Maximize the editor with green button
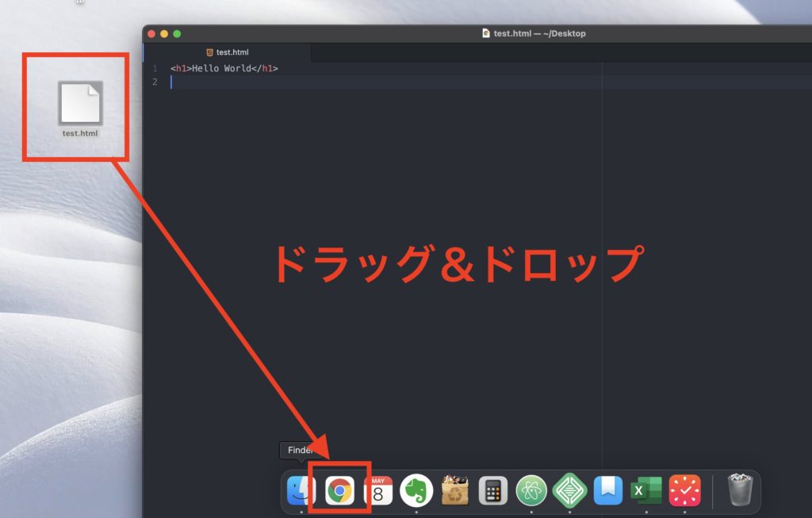The image size is (812, 518). [177, 33]
